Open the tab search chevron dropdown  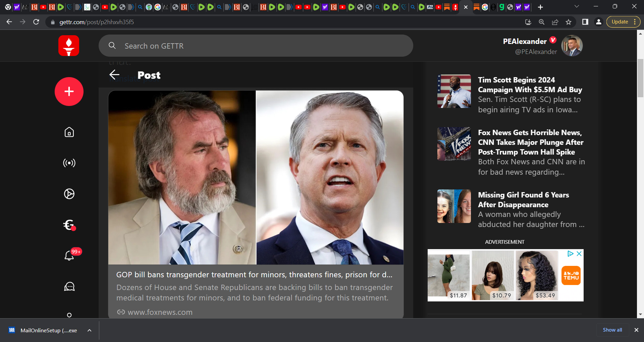(577, 6)
